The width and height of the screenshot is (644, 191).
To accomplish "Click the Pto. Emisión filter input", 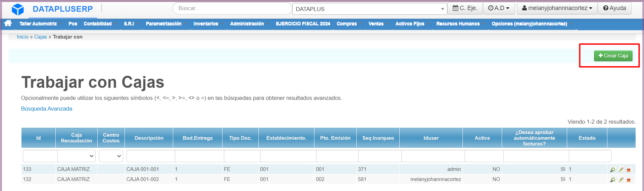I will pos(337,156).
